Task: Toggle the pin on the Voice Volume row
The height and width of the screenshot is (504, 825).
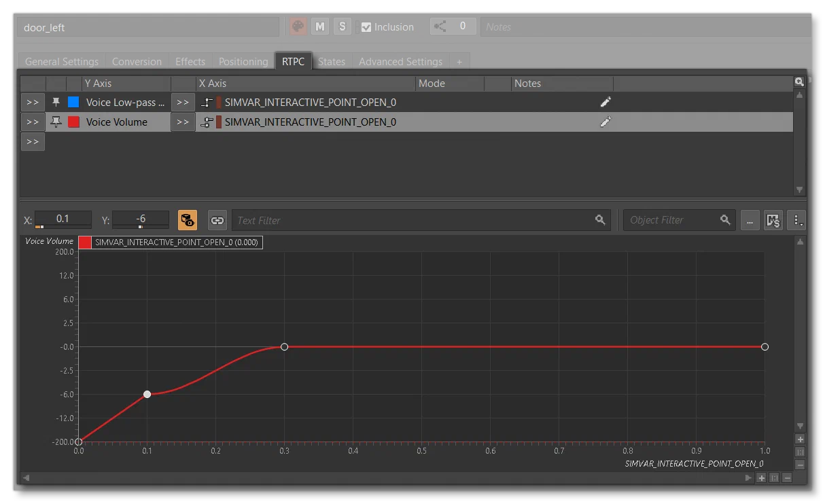Action: click(56, 122)
